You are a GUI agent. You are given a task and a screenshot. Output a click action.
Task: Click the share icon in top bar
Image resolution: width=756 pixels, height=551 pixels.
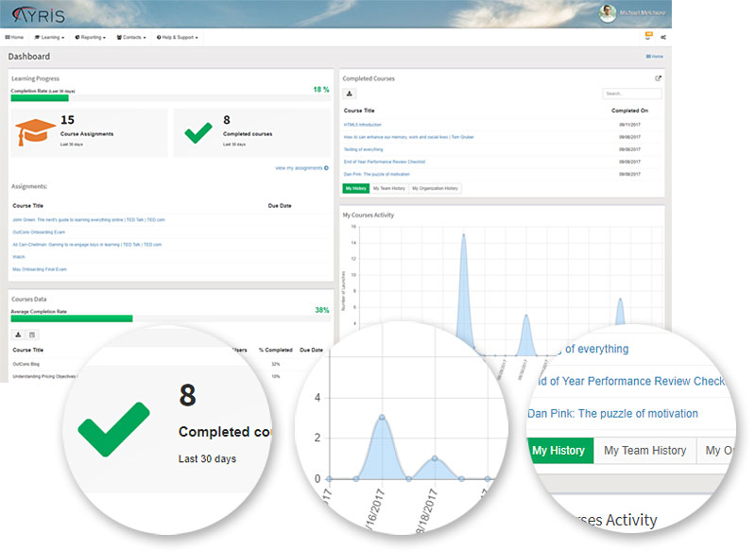pos(663,37)
